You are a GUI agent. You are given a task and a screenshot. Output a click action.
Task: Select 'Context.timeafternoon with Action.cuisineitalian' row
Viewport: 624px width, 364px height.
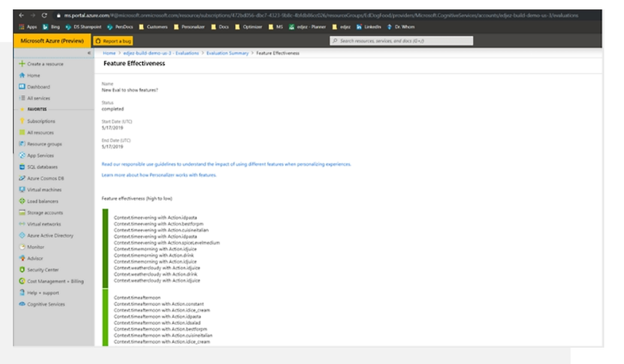[163, 335]
